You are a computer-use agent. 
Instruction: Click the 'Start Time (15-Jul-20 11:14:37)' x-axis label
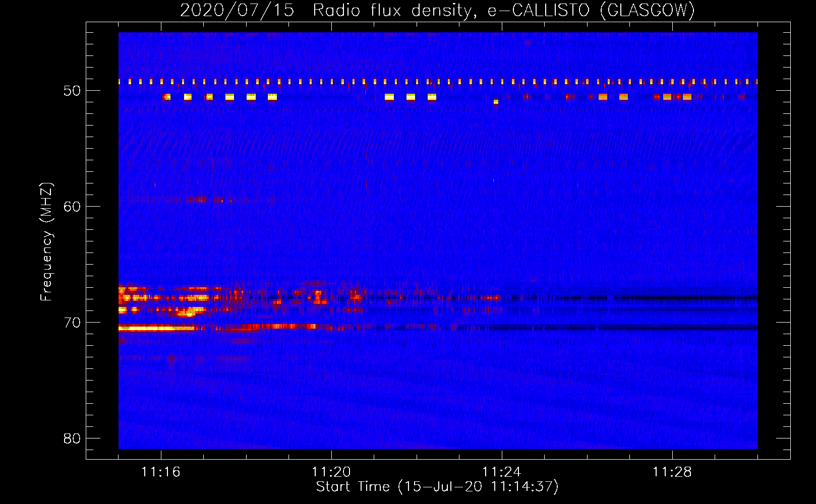click(437, 487)
